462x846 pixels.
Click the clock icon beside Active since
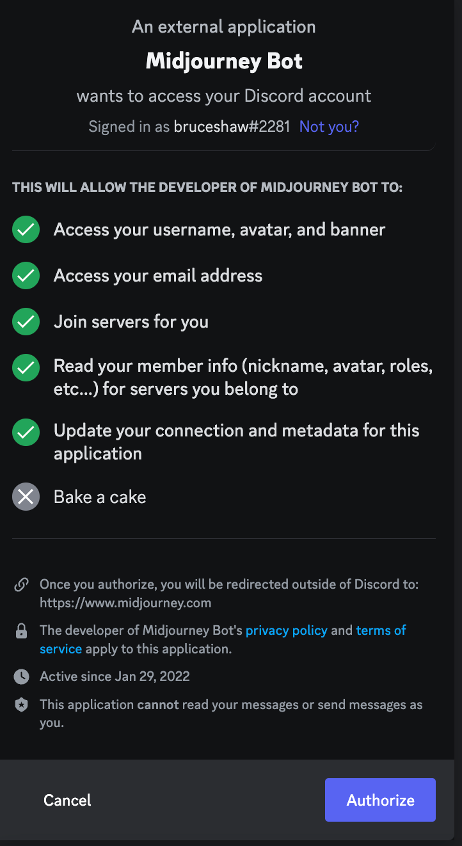point(21,676)
